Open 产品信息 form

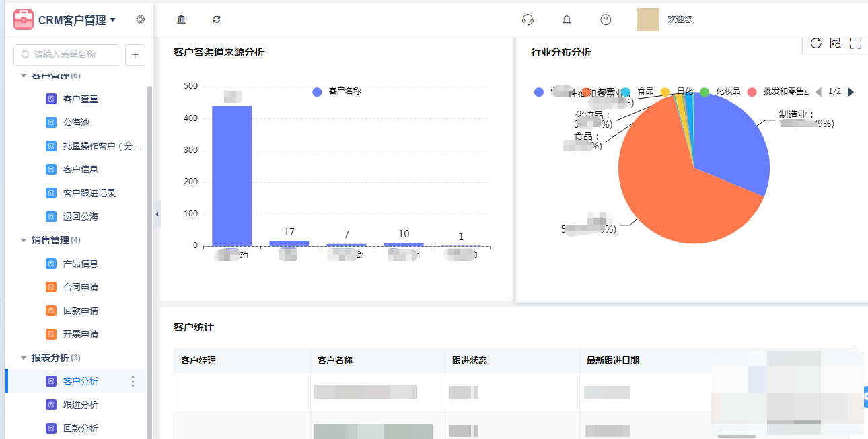point(81,264)
